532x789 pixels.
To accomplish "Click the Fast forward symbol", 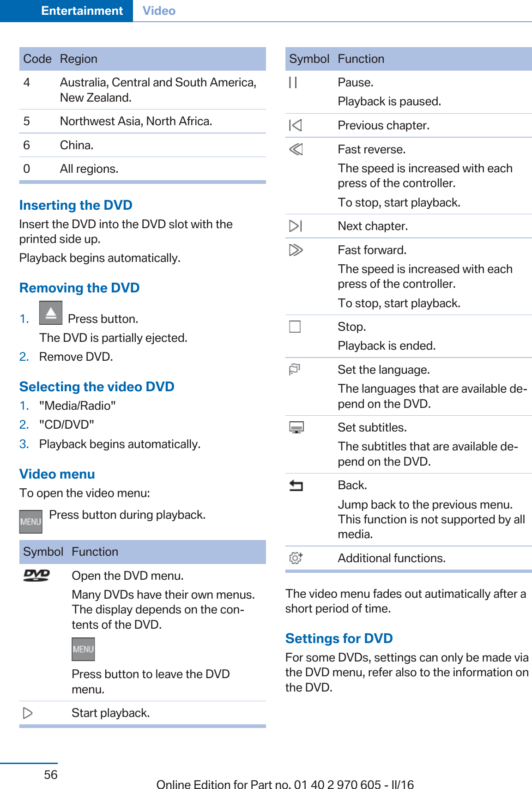I will (296, 250).
